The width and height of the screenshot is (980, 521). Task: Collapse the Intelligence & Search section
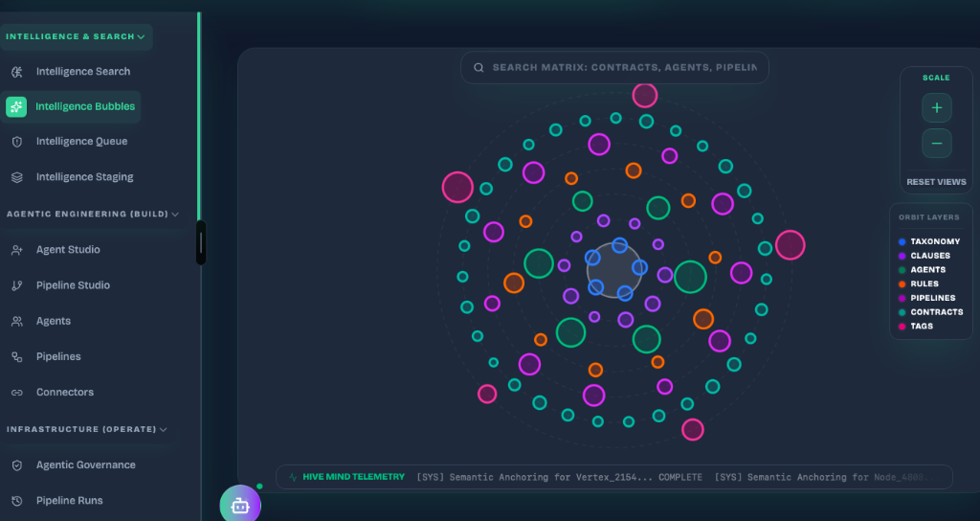click(x=76, y=37)
